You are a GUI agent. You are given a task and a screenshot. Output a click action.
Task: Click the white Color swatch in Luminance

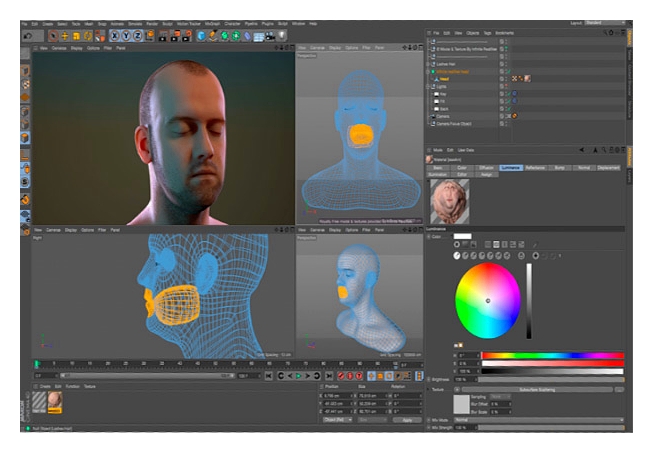[462, 236]
